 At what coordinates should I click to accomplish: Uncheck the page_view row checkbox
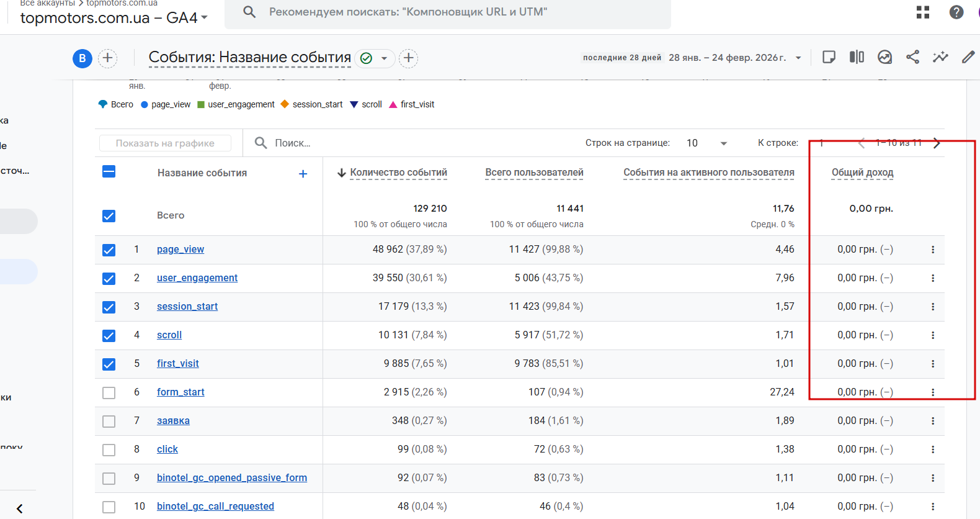(109, 250)
